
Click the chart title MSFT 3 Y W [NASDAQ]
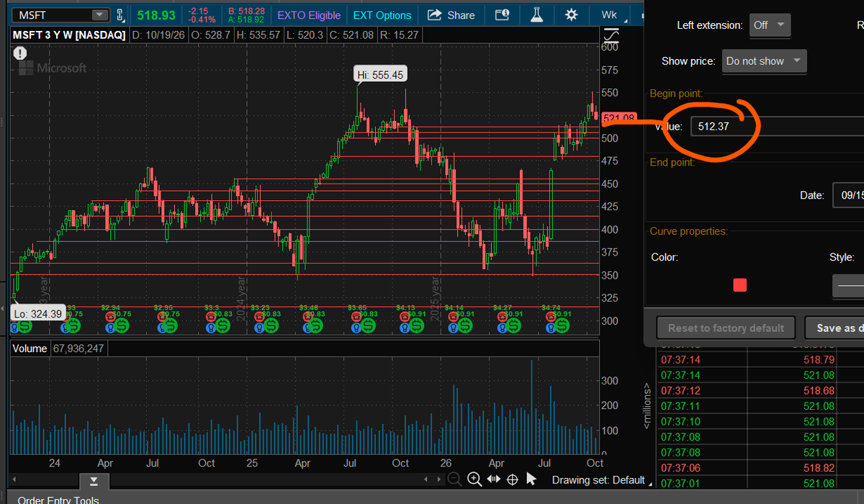click(x=69, y=35)
